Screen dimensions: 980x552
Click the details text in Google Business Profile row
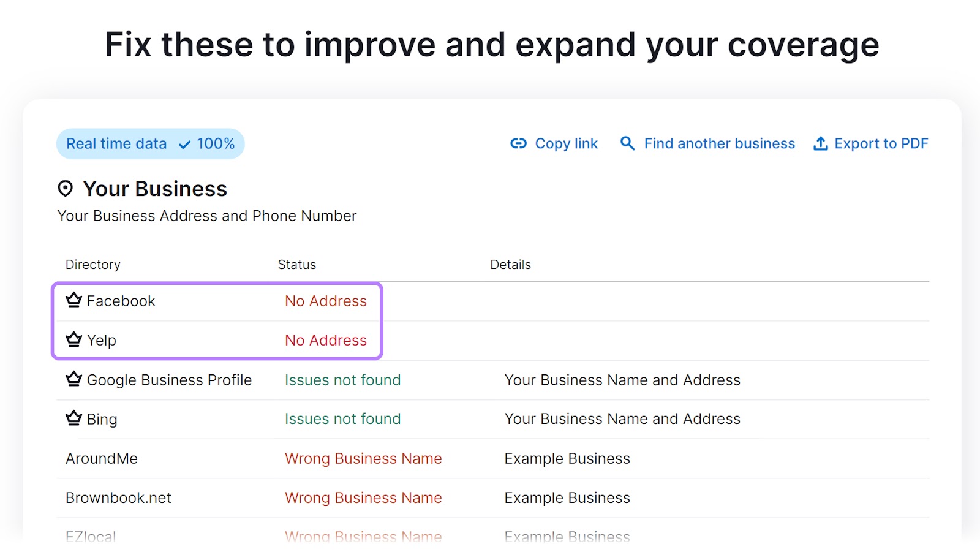(x=622, y=380)
